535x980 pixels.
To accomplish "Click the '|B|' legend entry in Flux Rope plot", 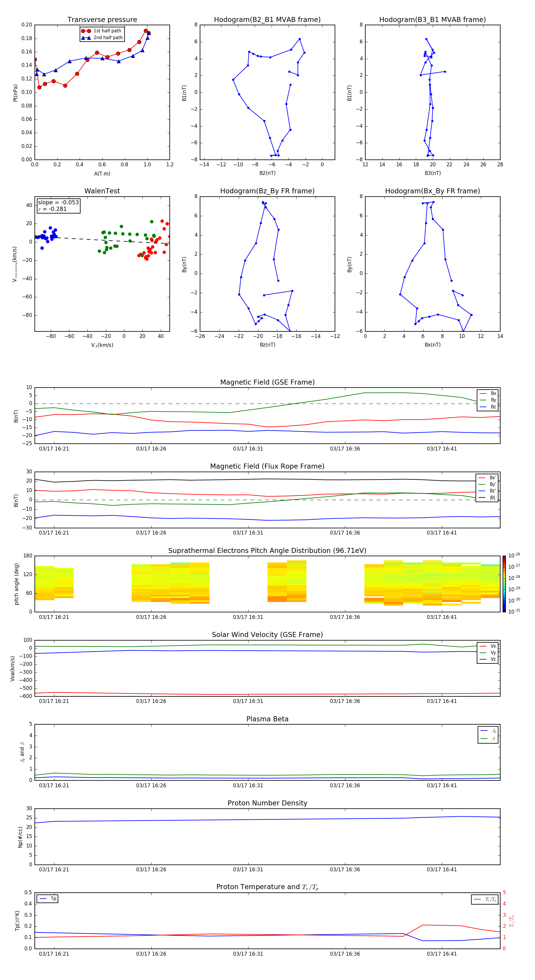I will coord(487,498).
